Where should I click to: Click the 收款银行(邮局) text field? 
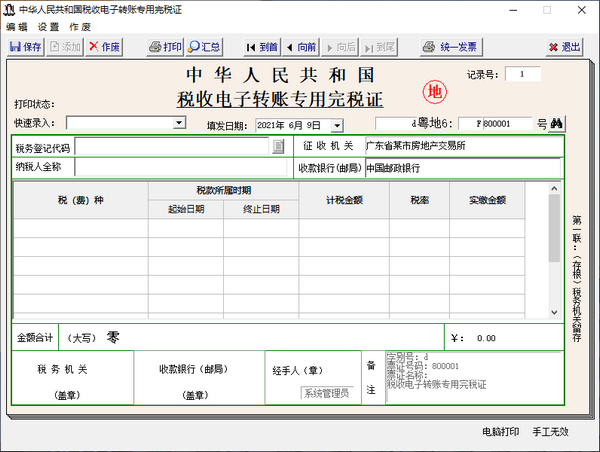[x=460, y=168]
